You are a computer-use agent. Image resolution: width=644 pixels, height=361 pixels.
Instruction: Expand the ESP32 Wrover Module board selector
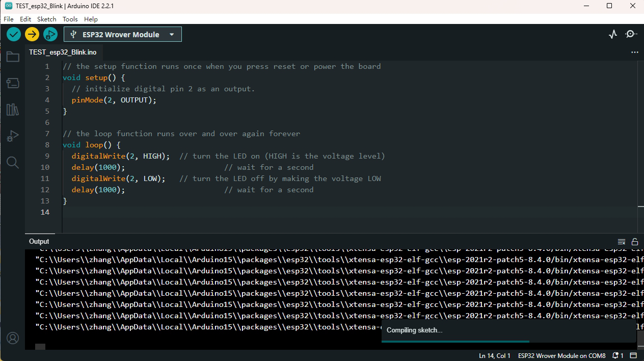[123, 34]
